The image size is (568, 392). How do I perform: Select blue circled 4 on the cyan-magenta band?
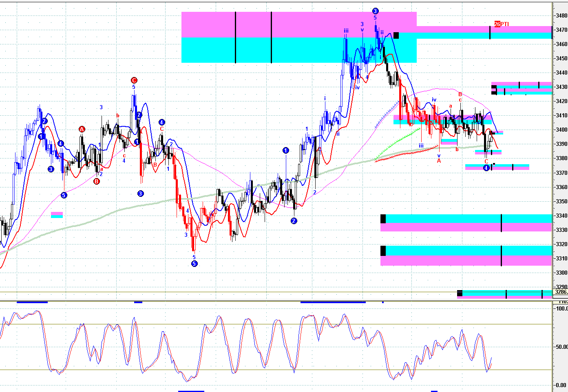pyautogui.click(x=486, y=168)
